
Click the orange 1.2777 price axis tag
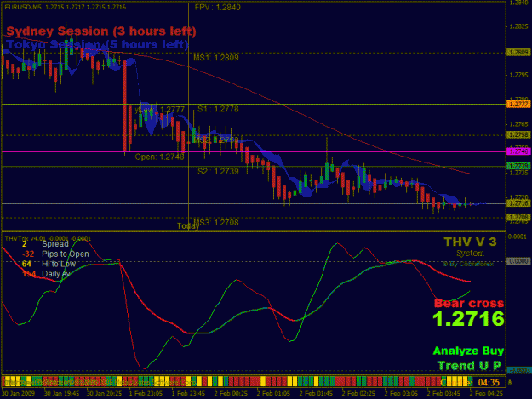518,104
